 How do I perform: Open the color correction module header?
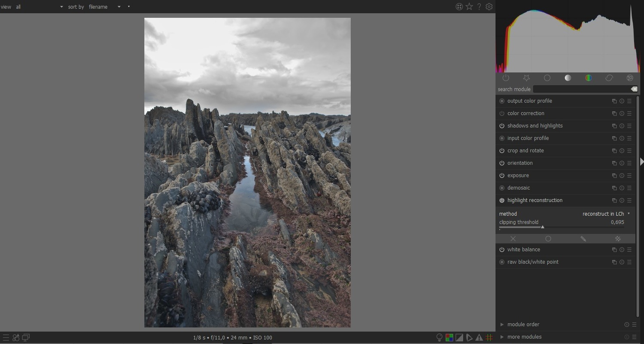tap(526, 113)
